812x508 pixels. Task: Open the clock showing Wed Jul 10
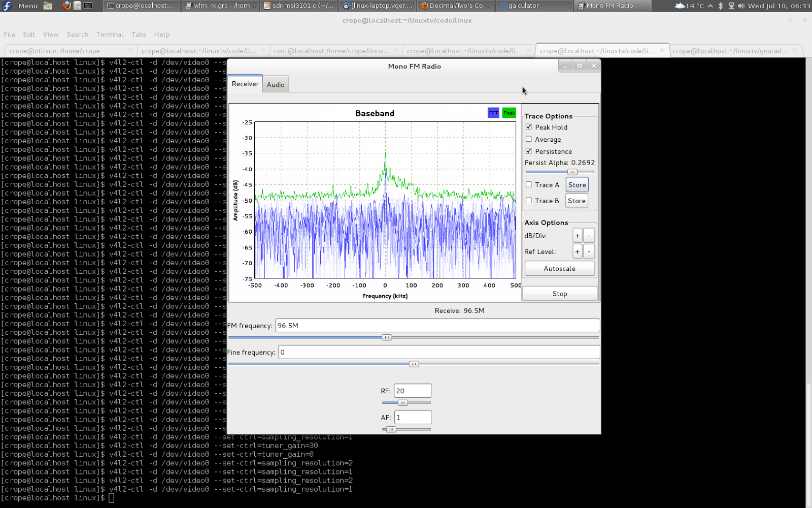tap(779, 6)
